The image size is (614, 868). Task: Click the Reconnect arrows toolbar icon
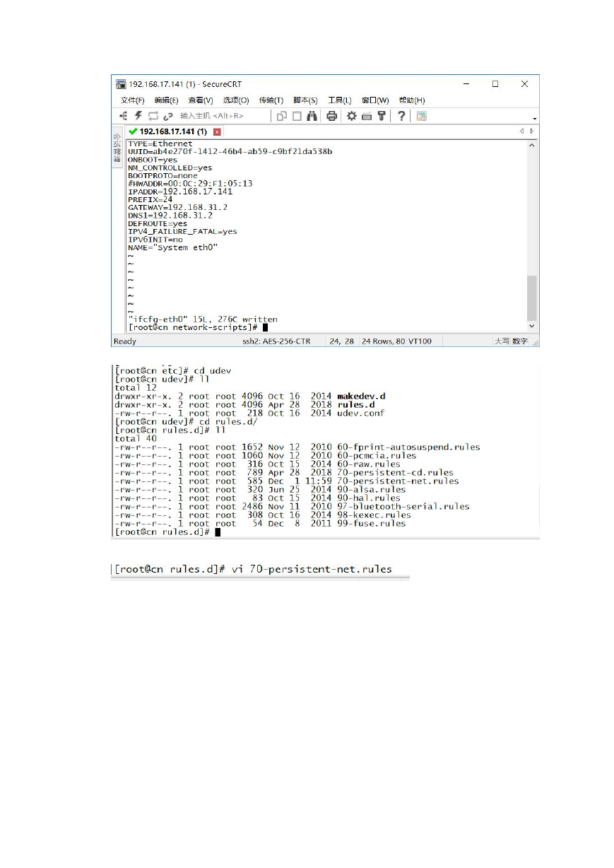[x=153, y=116]
